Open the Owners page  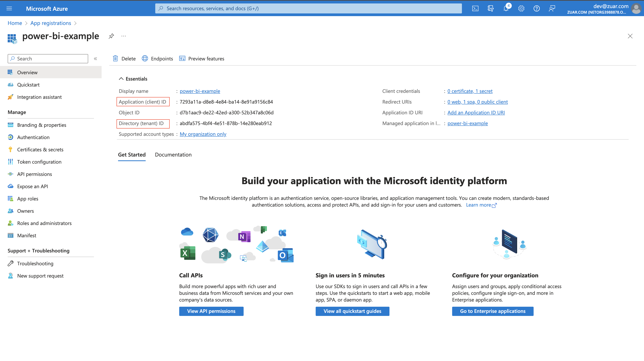click(x=51, y=211)
